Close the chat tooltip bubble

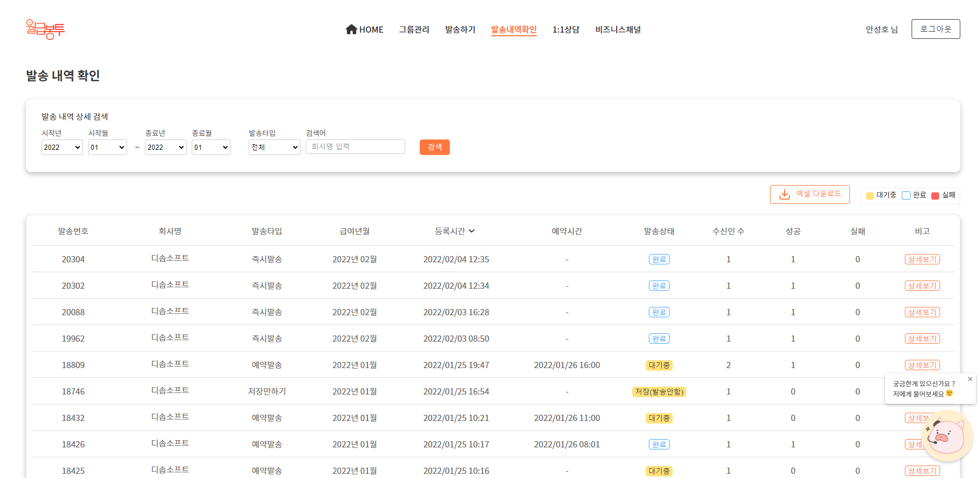pyautogui.click(x=970, y=379)
